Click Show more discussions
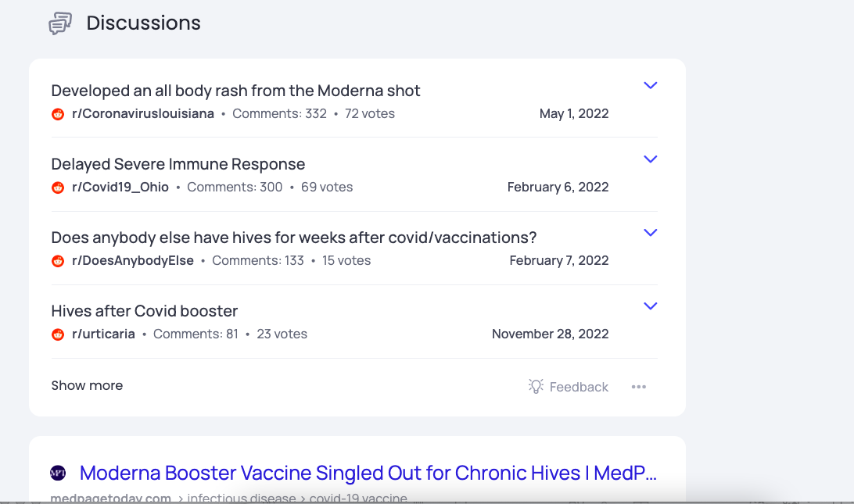This screenshot has height=504, width=854. (87, 385)
